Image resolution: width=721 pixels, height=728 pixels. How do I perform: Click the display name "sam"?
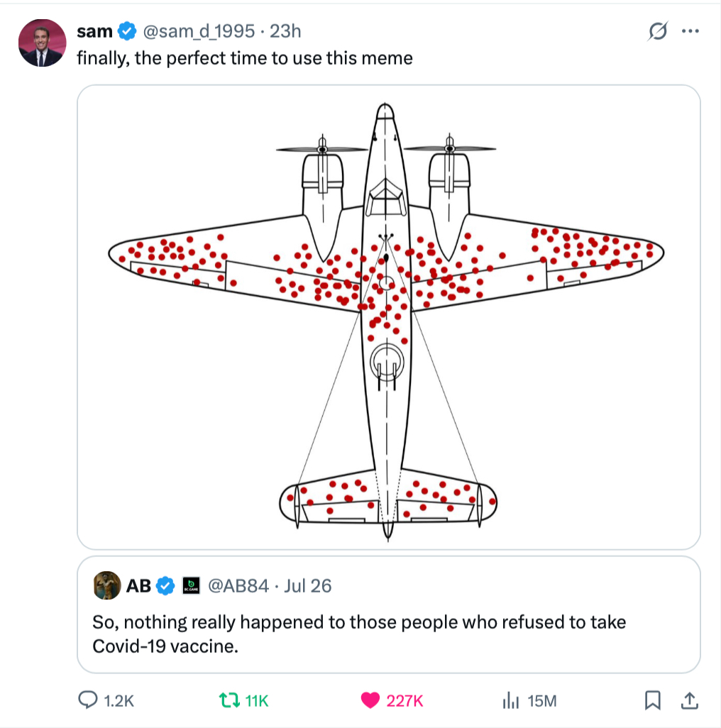click(x=94, y=31)
